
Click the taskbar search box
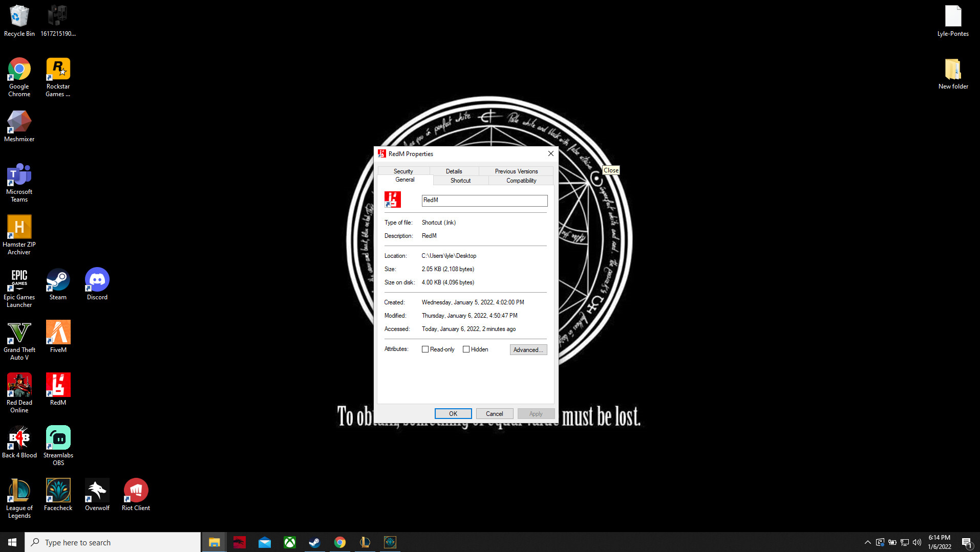tap(113, 542)
